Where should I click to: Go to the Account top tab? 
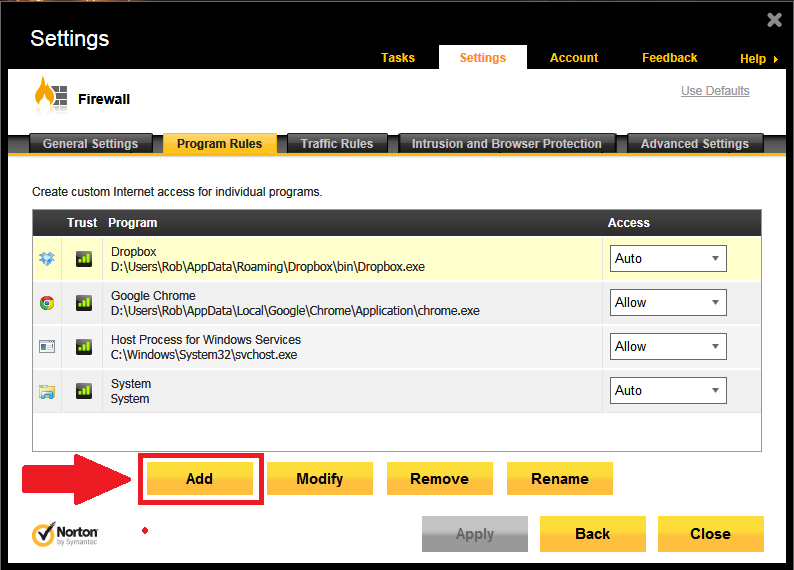[x=574, y=58]
